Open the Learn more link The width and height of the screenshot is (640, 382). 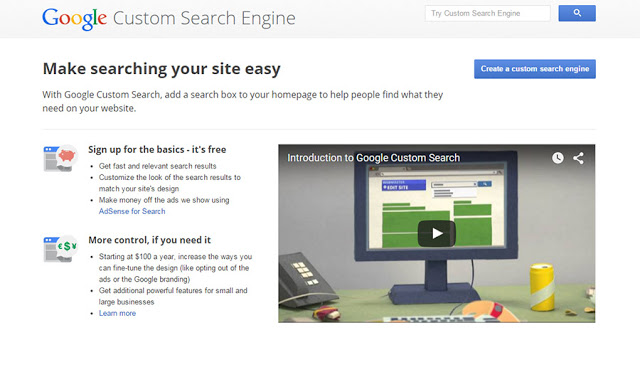tap(117, 313)
